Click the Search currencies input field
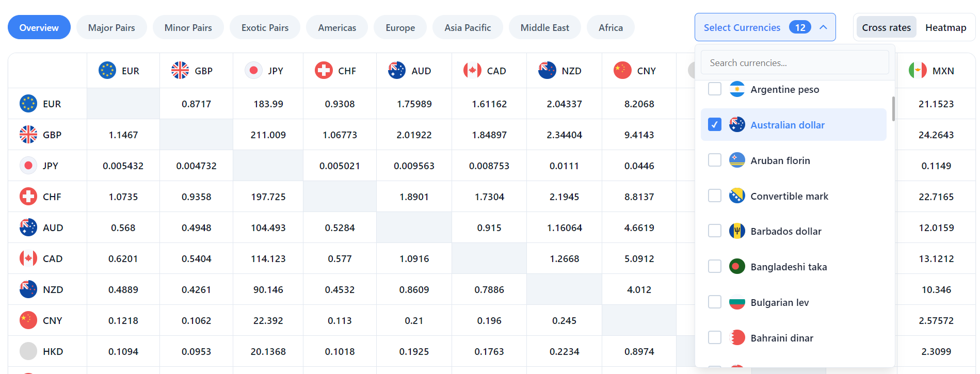The width and height of the screenshot is (980, 374). click(795, 62)
